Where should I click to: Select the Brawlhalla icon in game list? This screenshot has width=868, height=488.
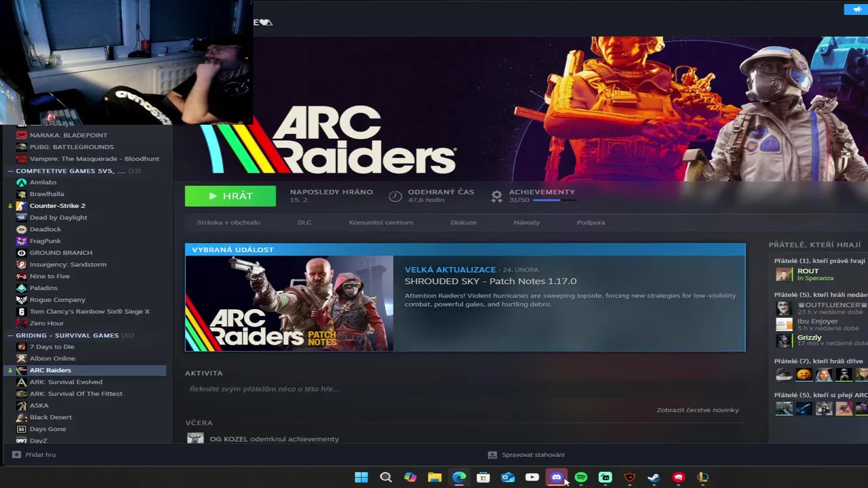(x=21, y=194)
